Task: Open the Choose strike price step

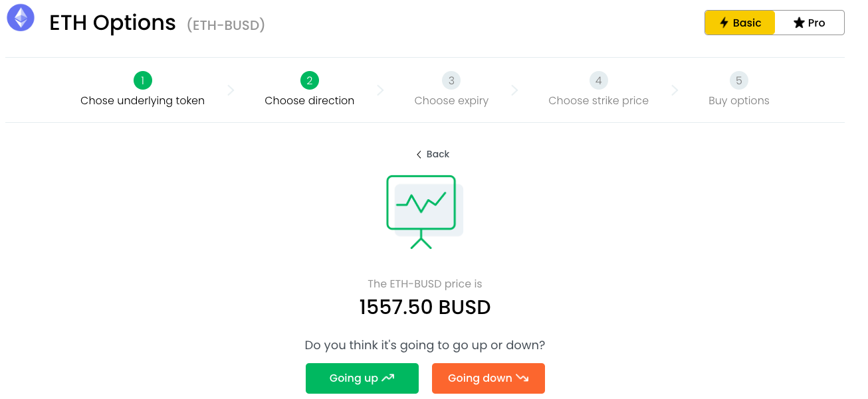Action: 598,101
